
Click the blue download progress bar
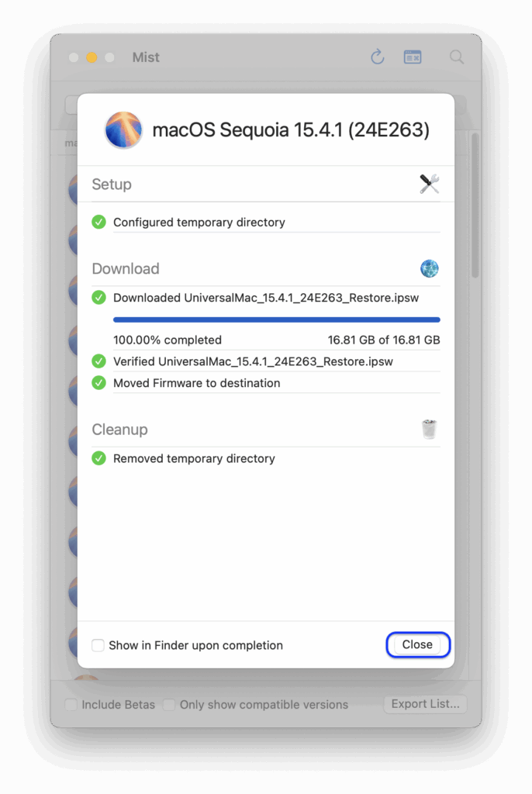pyautogui.click(x=276, y=319)
